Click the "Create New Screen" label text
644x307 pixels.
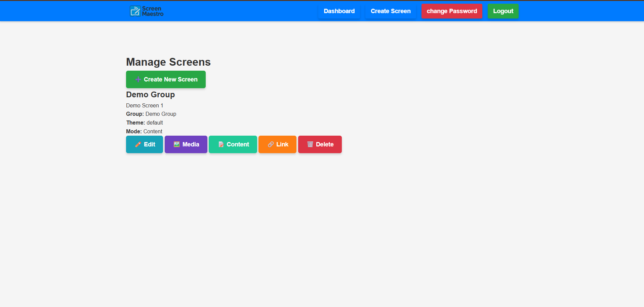(170, 79)
